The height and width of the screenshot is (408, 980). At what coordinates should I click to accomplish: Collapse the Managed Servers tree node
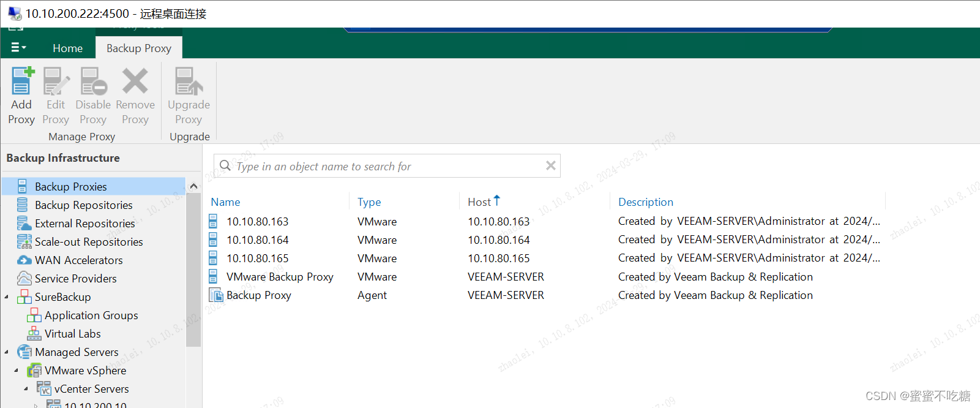(x=7, y=352)
